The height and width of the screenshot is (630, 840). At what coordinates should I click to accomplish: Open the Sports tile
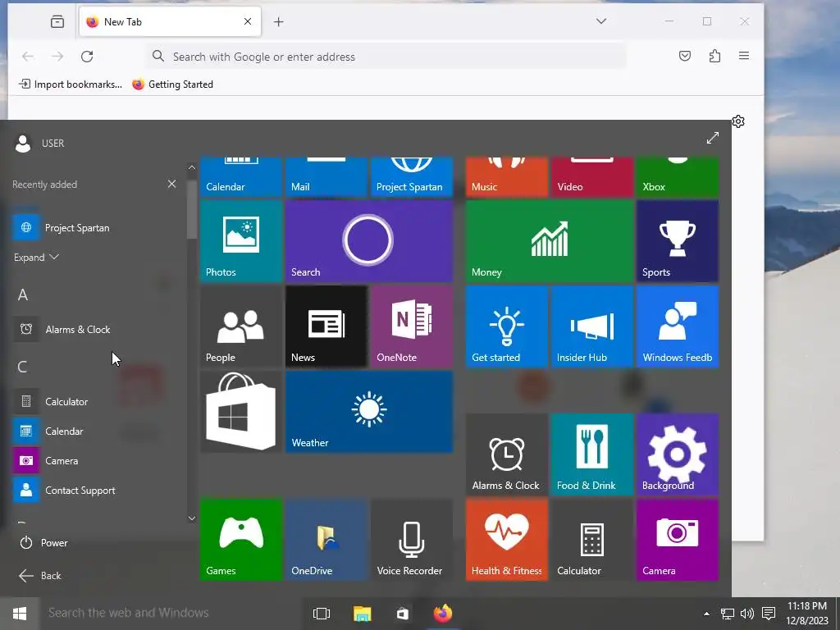coord(677,241)
